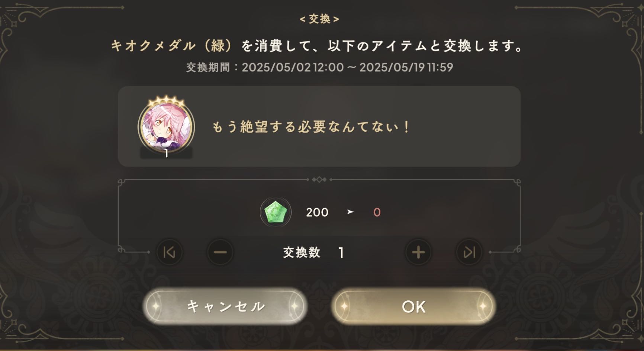Tap the current medal count 200
Image resolution: width=644 pixels, height=351 pixels.
point(317,212)
